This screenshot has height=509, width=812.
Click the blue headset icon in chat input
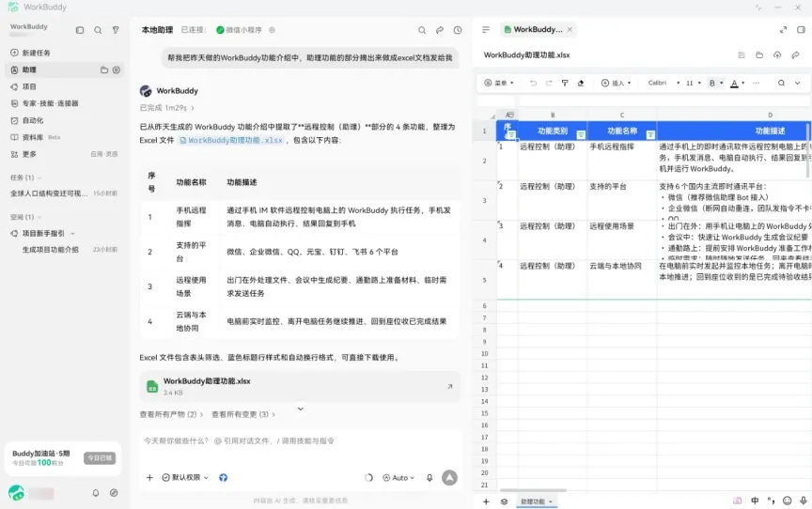tap(223, 477)
